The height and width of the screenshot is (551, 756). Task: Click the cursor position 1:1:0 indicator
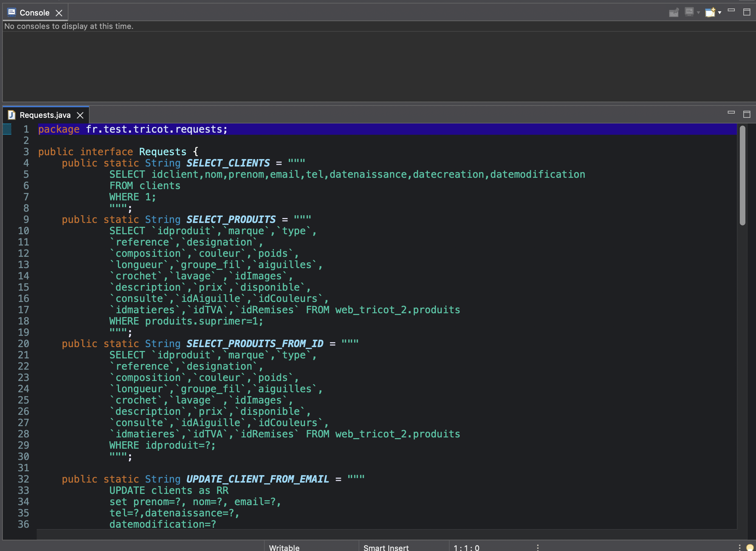click(x=466, y=547)
